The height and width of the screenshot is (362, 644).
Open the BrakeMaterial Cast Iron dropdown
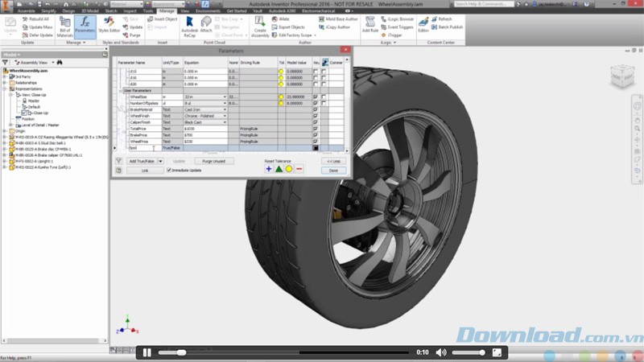[223, 109]
